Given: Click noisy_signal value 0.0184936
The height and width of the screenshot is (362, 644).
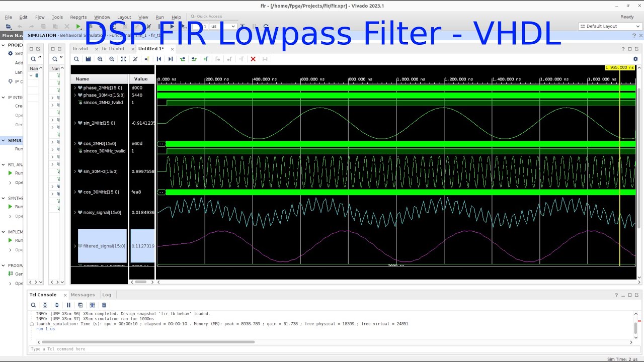Looking at the screenshot, I should (x=143, y=212).
